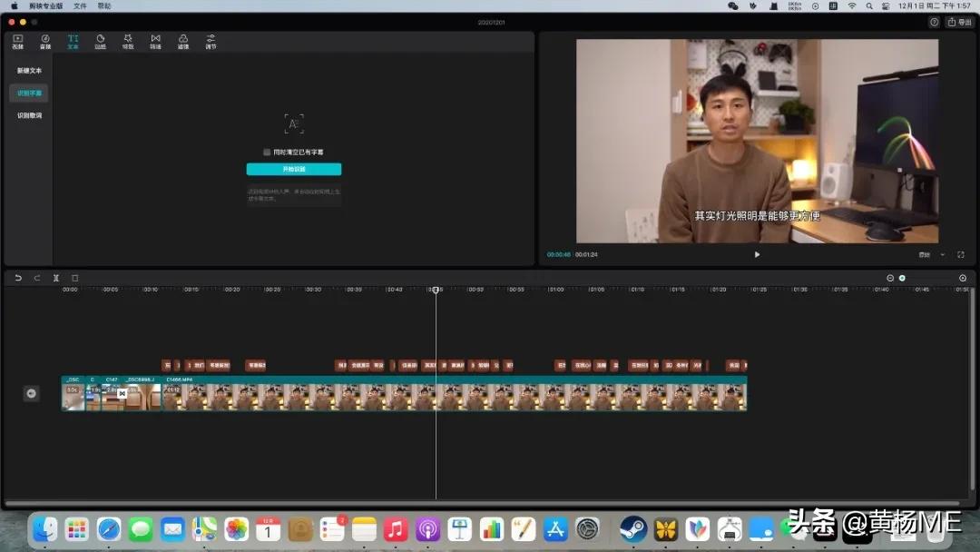
Task: Enable the 同时清空已有字幕 checkbox
Action: [266, 152]
